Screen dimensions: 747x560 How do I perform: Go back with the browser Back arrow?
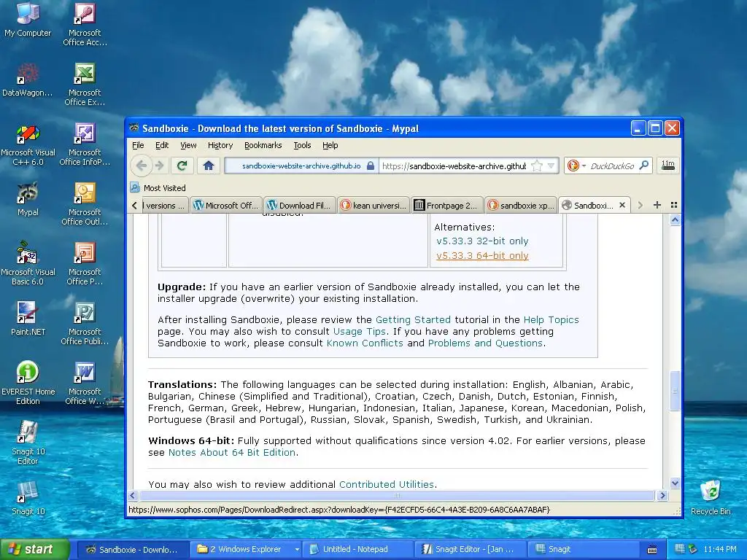pyautogui.click(x=141, y=166)
